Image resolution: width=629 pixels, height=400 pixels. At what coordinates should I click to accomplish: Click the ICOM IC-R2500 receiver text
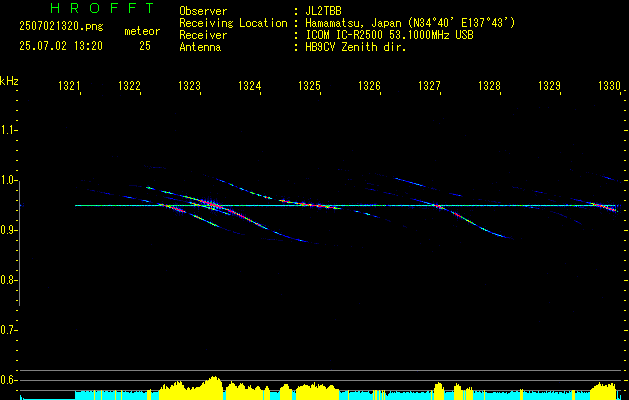(x=389, y=35)
